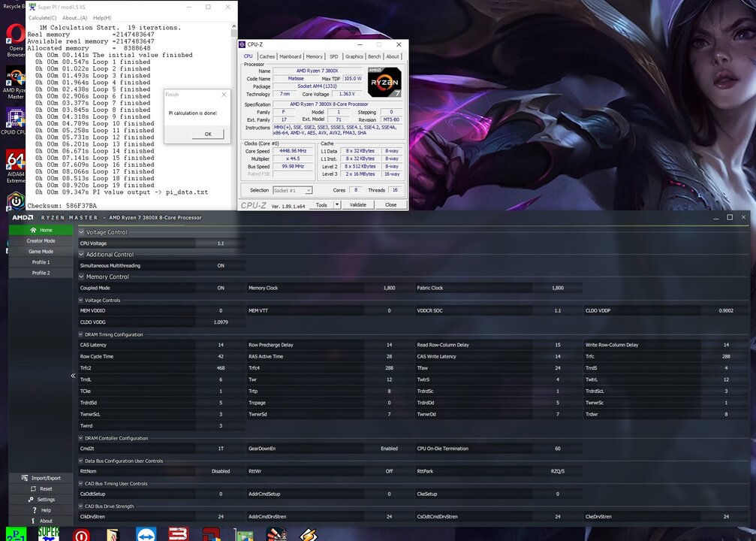Image resolution: width=756 pixels, height=541 pixels.
Task: Switch to the Memory tab in CPU-Z
Action: tap(315, 56)
